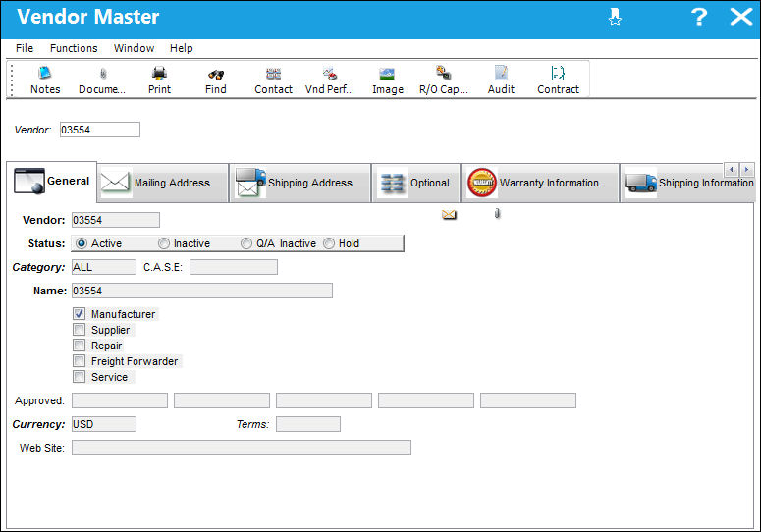Print the vendor record

click(159, 80)
